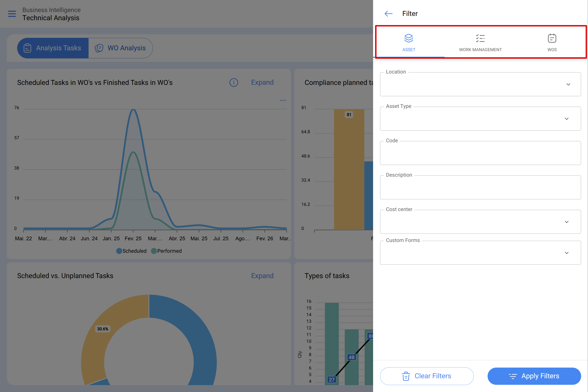Image resolution: width=588 pixels, height=392 pixels.
Task: Click the 27 data label in Types of tasks
Action: tap(332, 380)
